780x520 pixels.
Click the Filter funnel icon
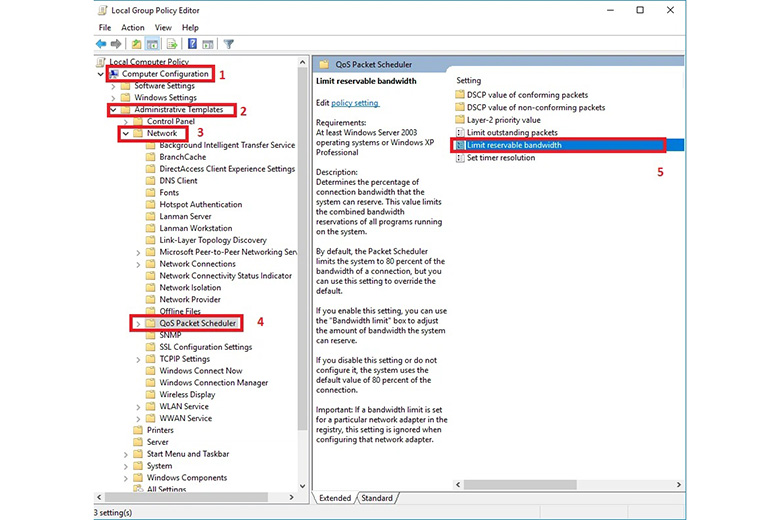229,44
